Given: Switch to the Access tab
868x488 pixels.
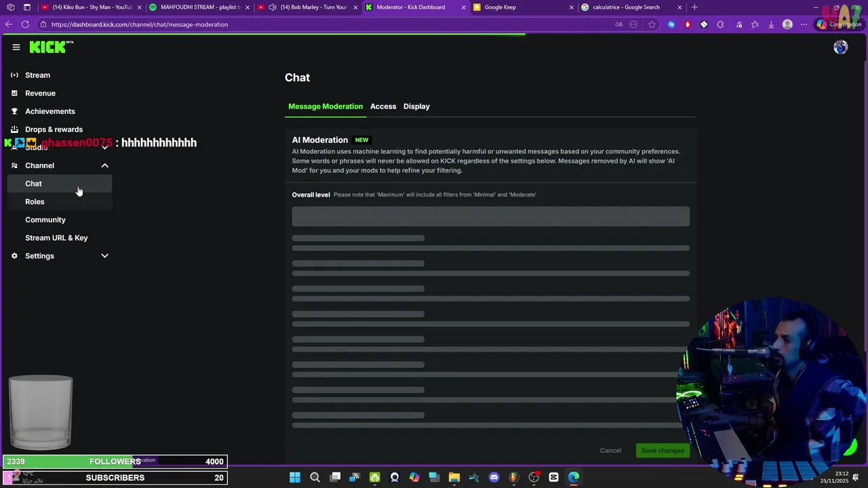Looking at the screenshot, I should coord(383,106).
